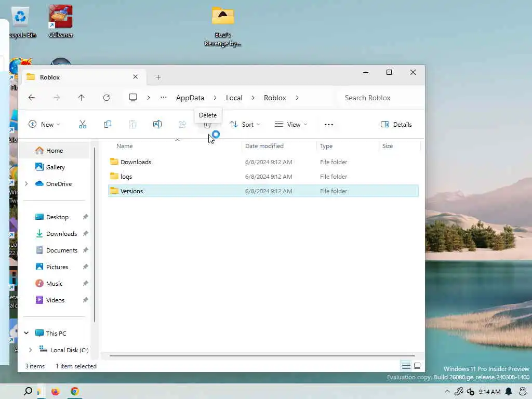Viewport: 532px width, 399px height.
Task: Open the clock at 9:14 AM
Action: tap(489, 392)
